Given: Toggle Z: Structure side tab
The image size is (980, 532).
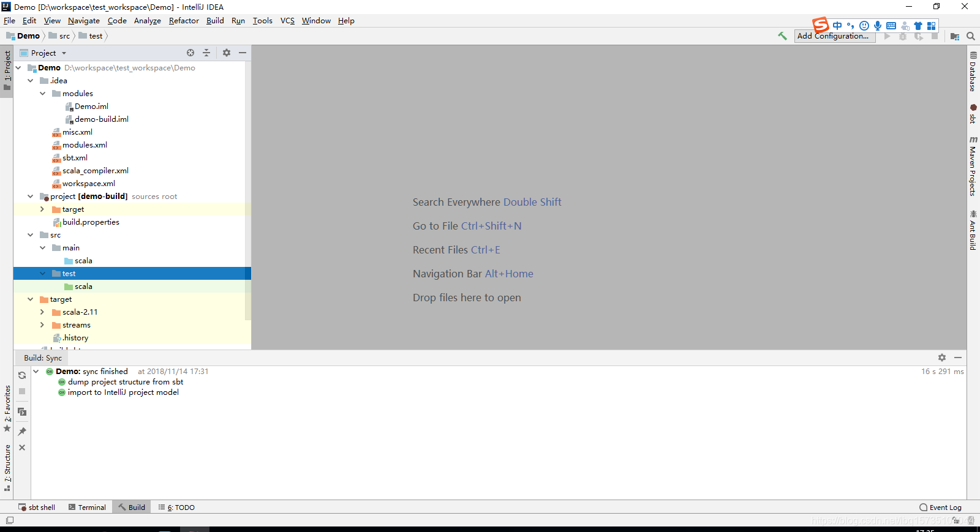Looking at the screenshot, I should point(7,468).
